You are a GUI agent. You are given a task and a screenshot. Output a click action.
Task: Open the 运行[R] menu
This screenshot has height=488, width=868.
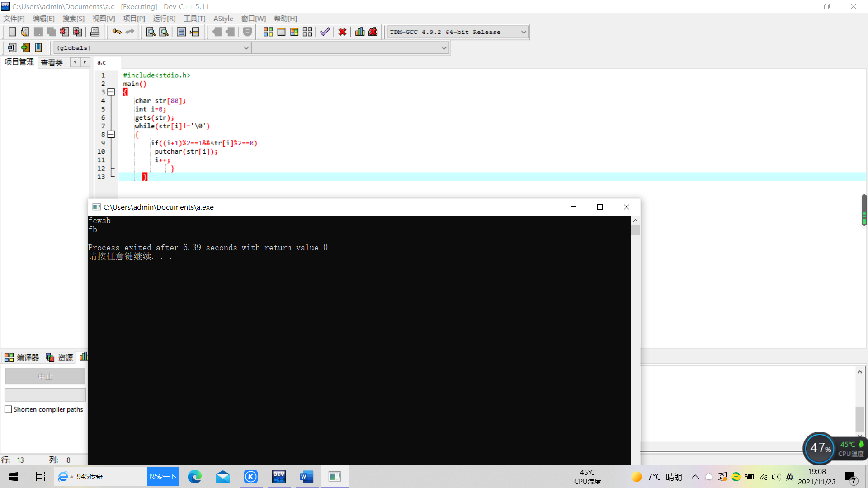[x=164, y=19]
